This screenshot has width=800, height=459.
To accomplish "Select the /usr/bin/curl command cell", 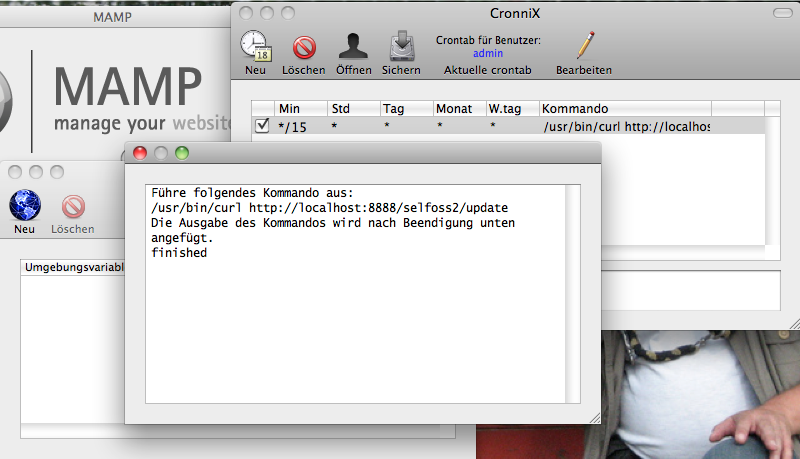I will coord(626,126).
